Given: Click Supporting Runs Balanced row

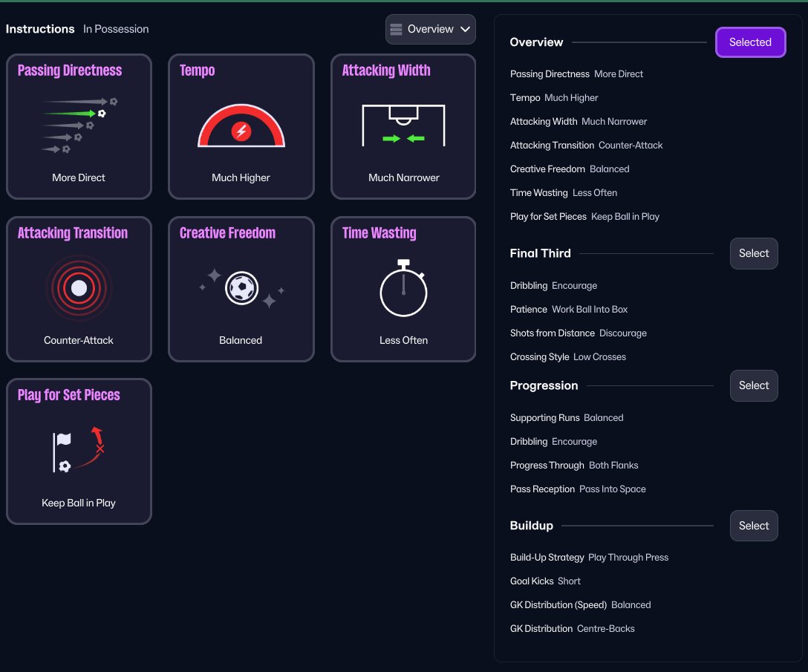Looking at the screenshot, I should tap(567, 418).
